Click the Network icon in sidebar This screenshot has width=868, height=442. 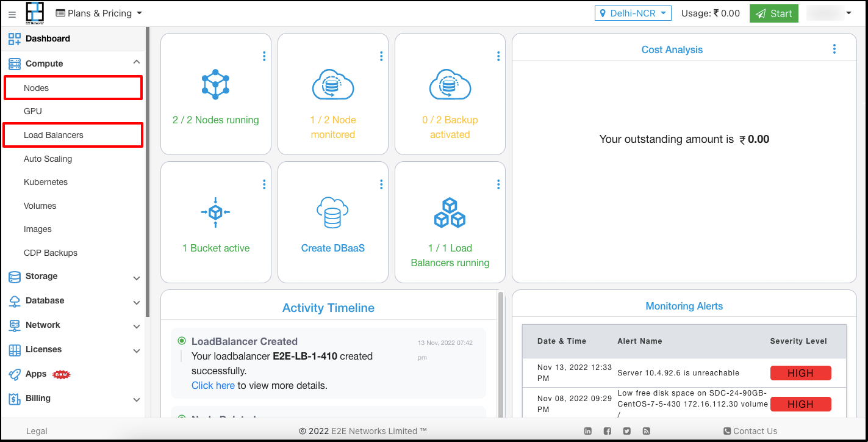(x=14, y=325)
